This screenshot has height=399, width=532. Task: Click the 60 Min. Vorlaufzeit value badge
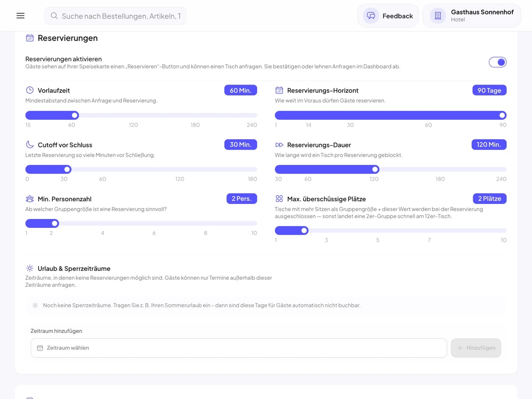(x=241, y=90)
